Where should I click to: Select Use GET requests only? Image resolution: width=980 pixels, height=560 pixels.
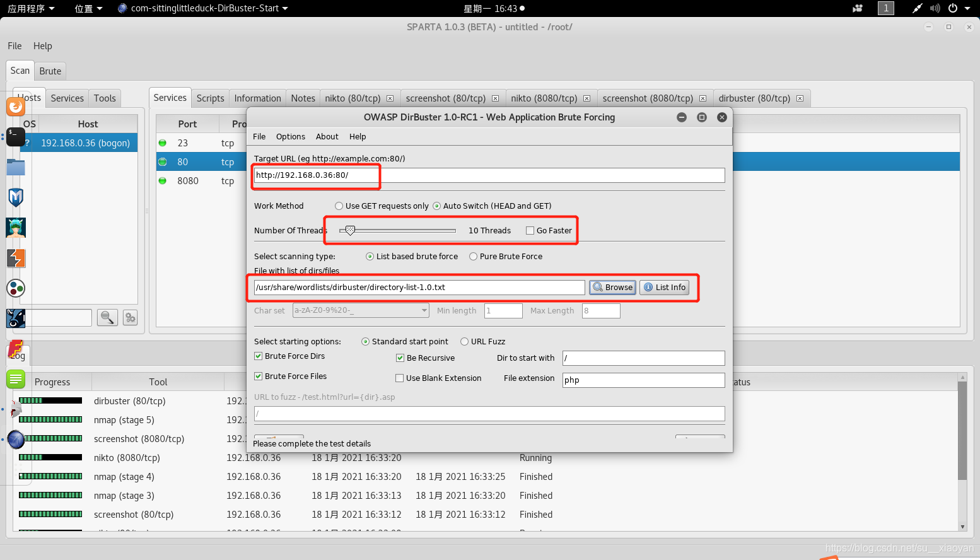pos(339,206)
